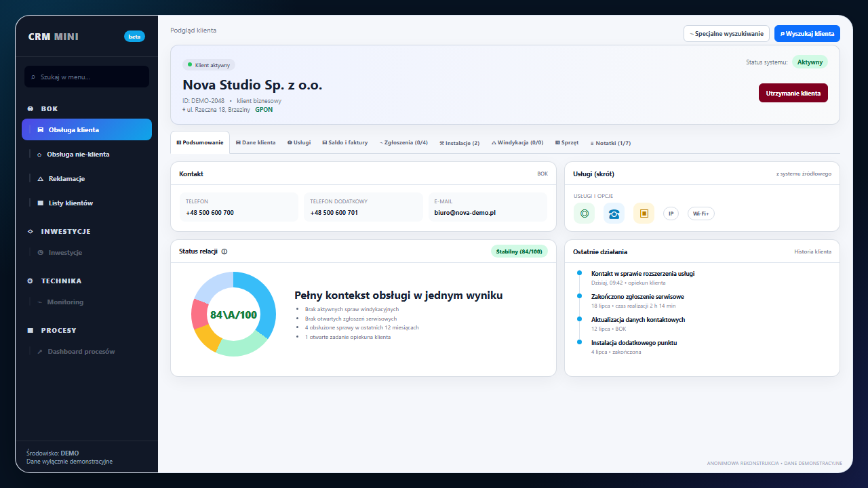The height and width of the screenshot is (488, 868).
Task: Open the Zgłoszenia (0/4) tab
Action: point(403,143)
